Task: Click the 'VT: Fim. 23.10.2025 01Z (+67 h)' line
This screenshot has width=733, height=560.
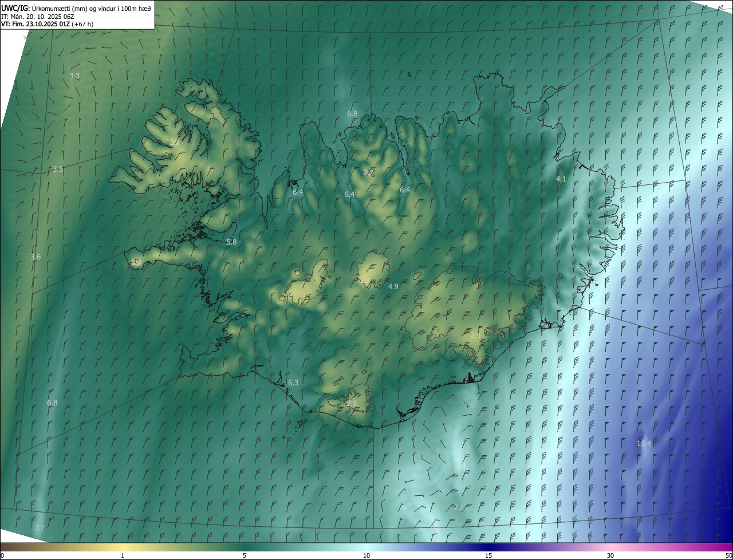Action: click(47, 24)
